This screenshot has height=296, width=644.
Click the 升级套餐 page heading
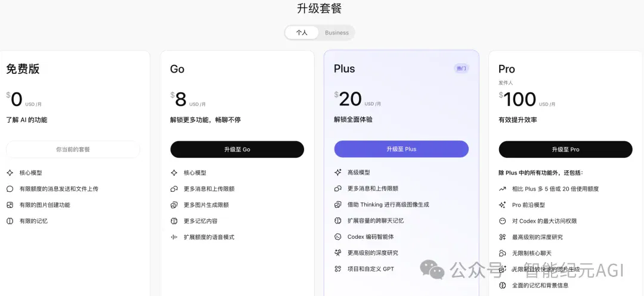[320, 8]
